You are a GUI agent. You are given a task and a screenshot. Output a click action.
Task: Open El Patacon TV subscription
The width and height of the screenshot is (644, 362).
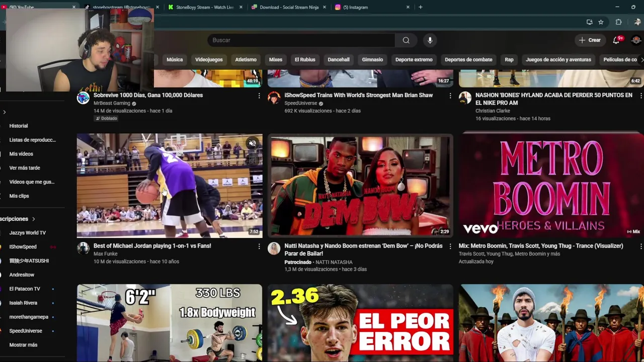pos(25,289)
